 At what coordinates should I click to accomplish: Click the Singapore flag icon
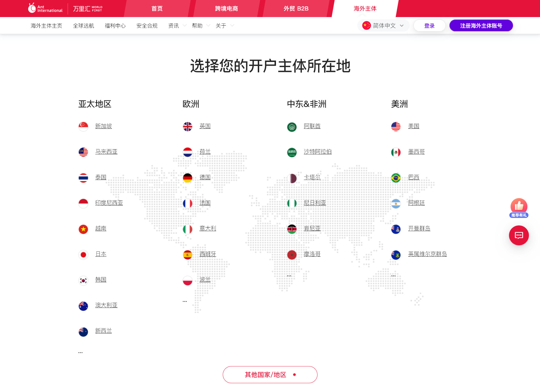[x=83, y=126]
